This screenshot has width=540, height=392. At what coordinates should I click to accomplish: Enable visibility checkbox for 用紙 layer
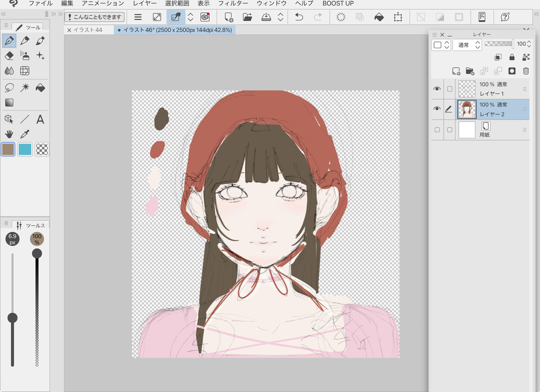(x=437, y=130)
